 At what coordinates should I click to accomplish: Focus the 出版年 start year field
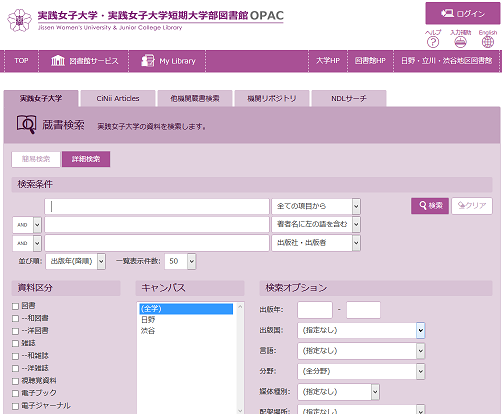coord(315,310)
